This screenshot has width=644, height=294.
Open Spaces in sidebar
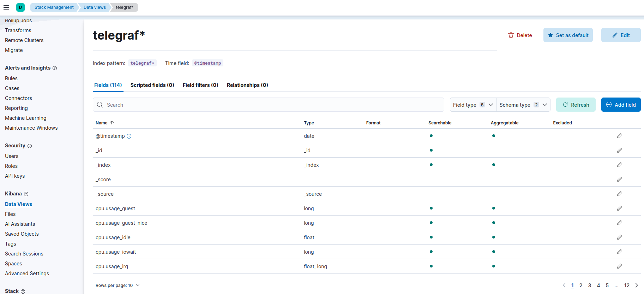[x=13, y=264]
